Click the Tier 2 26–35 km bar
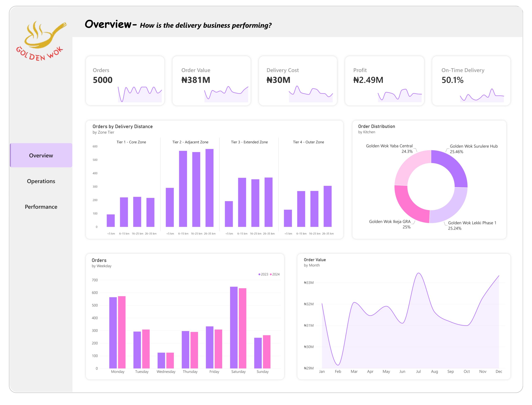 (x=209, y=188)
